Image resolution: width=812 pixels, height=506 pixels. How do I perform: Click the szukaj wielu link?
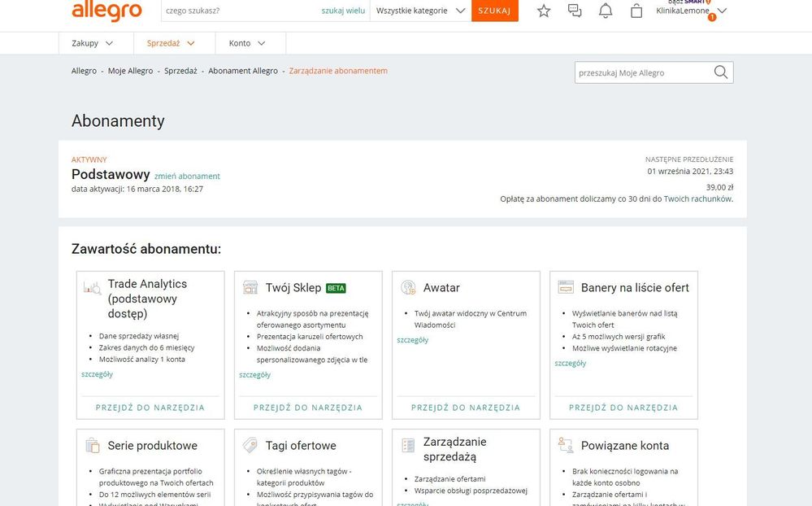click(x=343, y=11)
